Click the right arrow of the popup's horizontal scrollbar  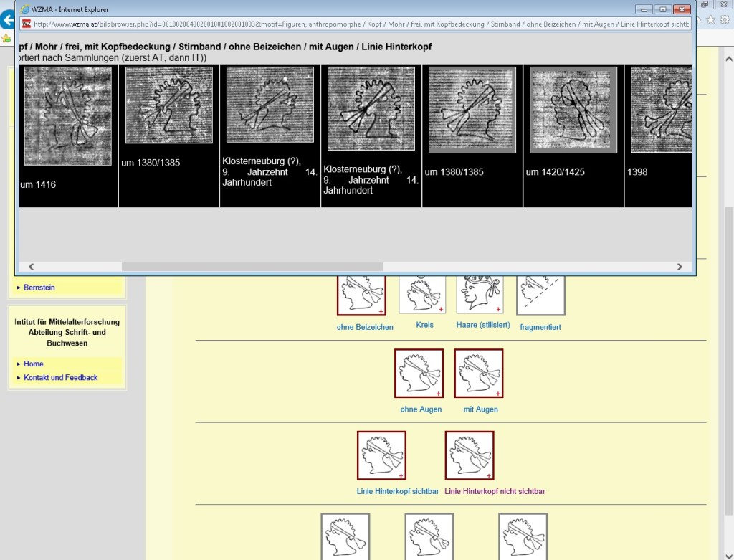click(x=680, y=267)
